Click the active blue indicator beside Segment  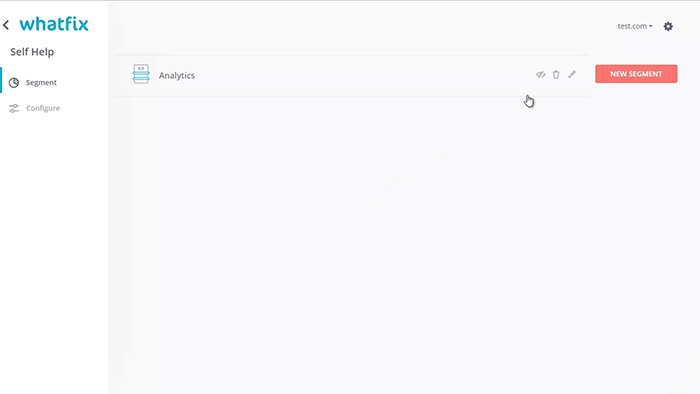[1, 80]
